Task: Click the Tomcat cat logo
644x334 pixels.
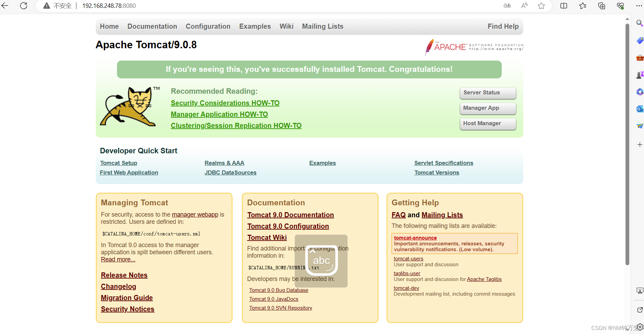Action: [129, 106]
